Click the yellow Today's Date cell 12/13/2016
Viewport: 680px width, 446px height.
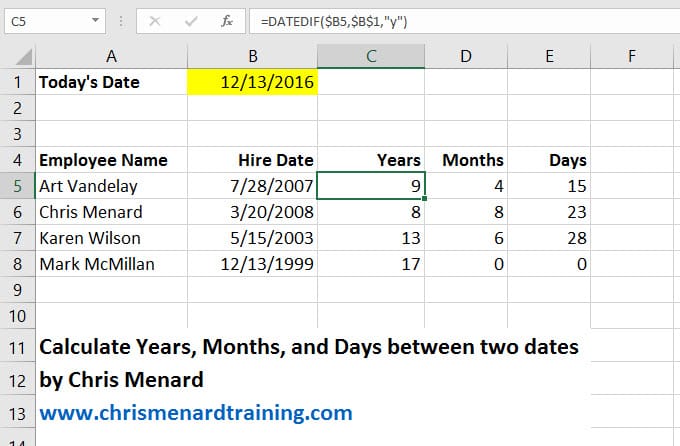pos(252,83)
